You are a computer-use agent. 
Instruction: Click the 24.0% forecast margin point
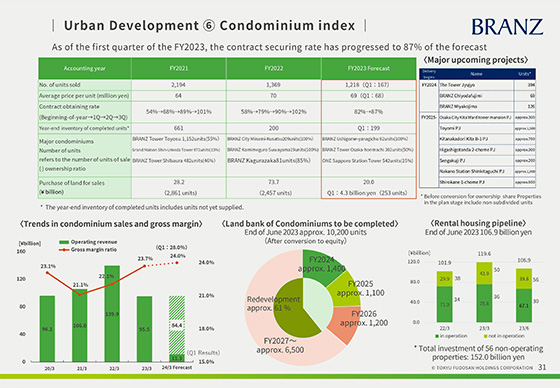tap(177, 263)
